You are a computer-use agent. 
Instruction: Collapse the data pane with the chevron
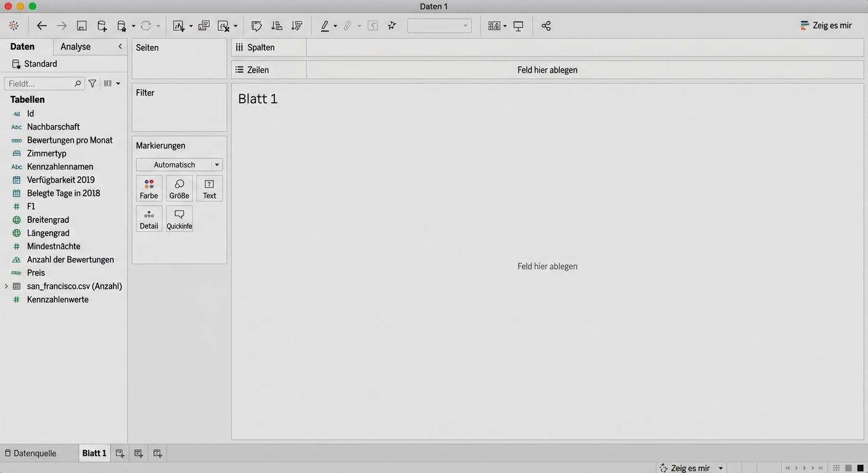pos(120,47)
